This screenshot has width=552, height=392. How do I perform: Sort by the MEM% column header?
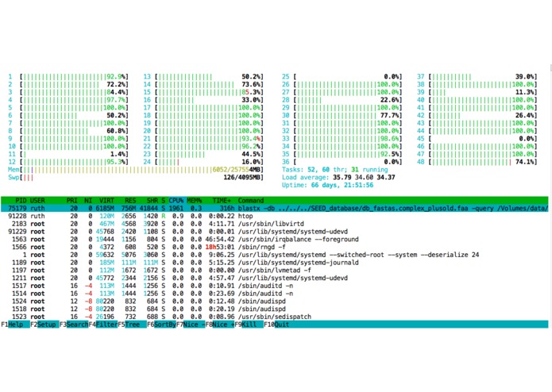pyautogui.click(x=195, y=201)
